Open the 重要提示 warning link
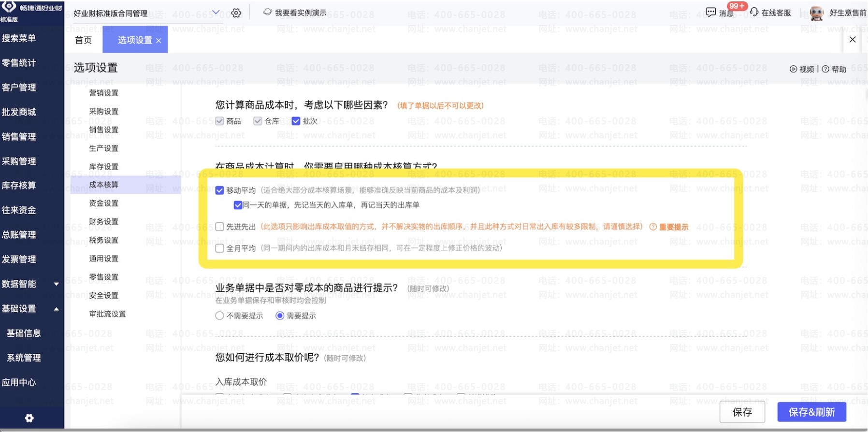 tap(674, 227)
